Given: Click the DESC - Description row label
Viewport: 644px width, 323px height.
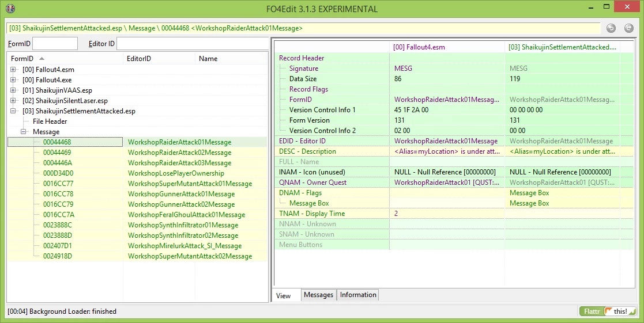Looking at the screenshot, I should 307,151.
